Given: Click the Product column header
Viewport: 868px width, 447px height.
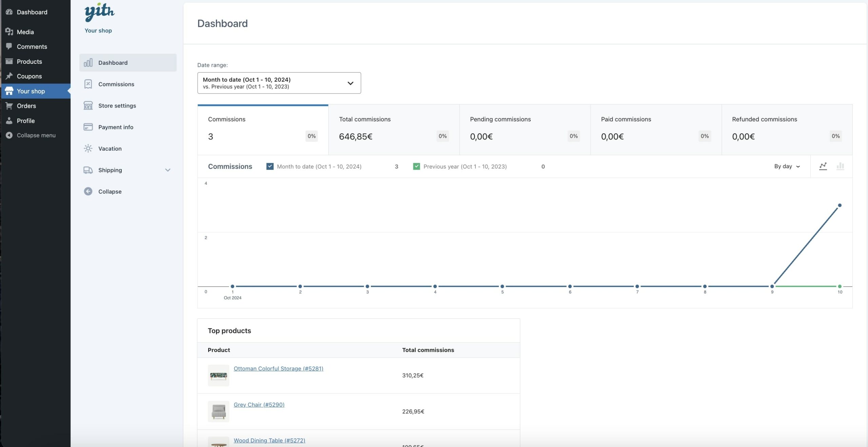Looking at the screenshot, I should click(219, 350).
